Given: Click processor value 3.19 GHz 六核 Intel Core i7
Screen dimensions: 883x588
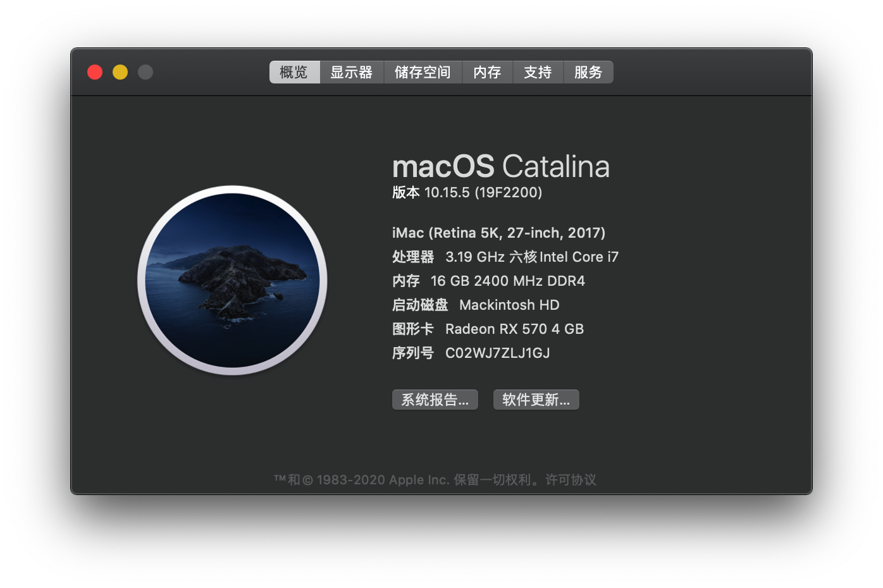Looking at the screenshot, I should 532,257.
